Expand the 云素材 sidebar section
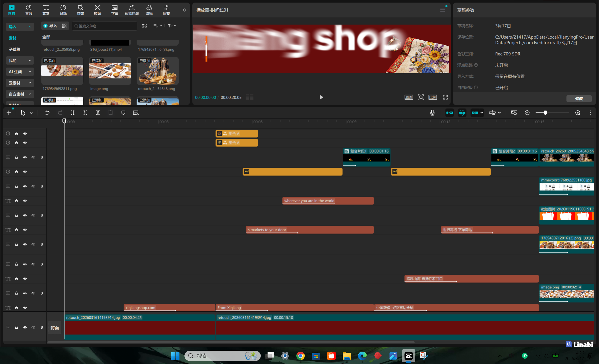Viewport: 599px width, 364px height. coord(20,83)
